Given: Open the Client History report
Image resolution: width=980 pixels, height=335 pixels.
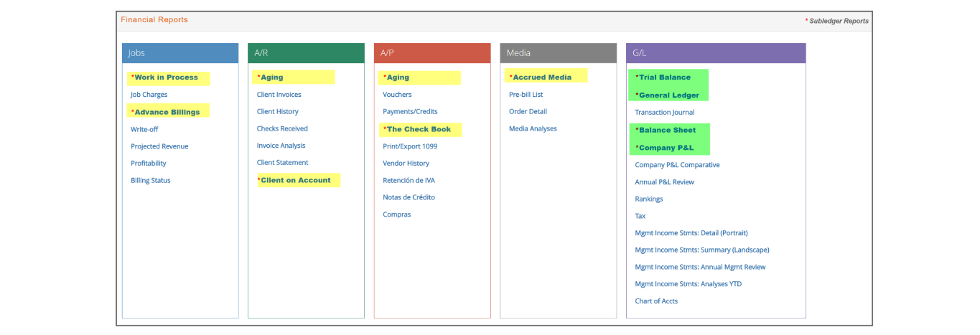Looking at the screenshot, I should click(x=277, y=112).
